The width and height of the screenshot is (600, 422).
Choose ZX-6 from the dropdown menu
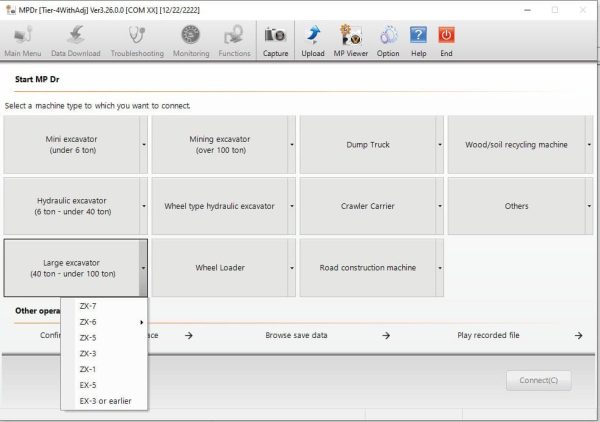(x=104, y=322)
